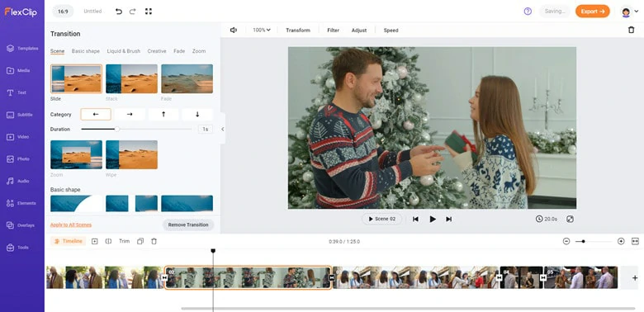Select the right arrow slide direction
The width and height of the screenshot is (644, 312).
pyautogui.click(x=130, y=114)
